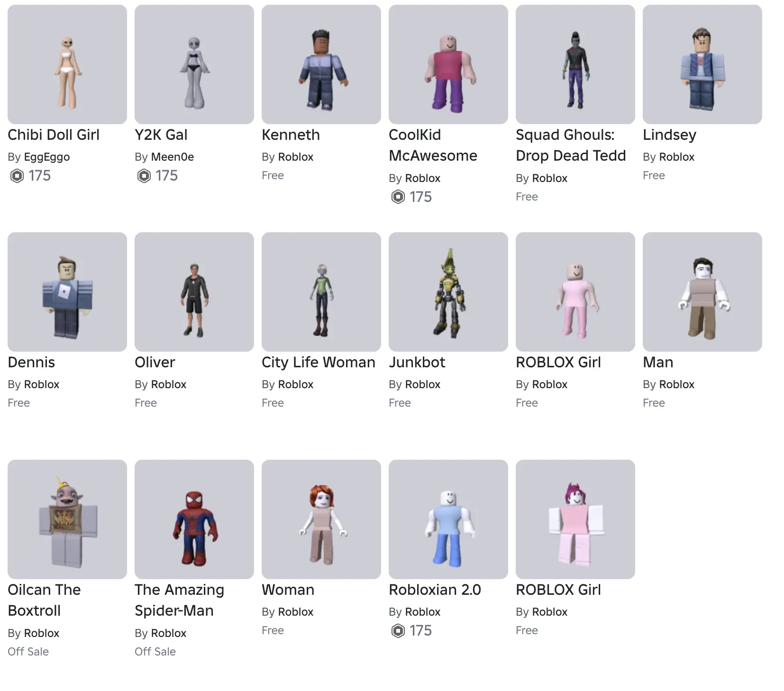The height and width of the screenshot is (691, 784).
Task: Go to the Junkbot item title
Action: (417, 363)
